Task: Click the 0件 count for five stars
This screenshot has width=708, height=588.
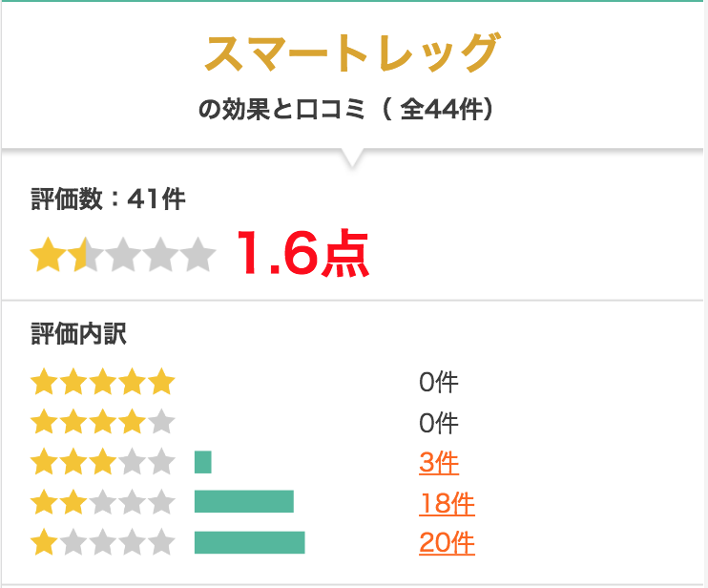Action: pyautogui.click(x=438, y=383)
